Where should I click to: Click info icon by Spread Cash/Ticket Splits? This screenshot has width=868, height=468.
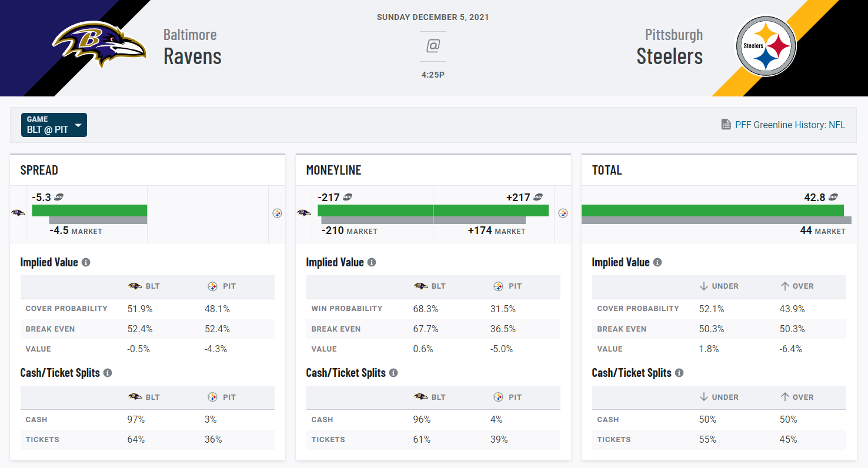point(108,373)
